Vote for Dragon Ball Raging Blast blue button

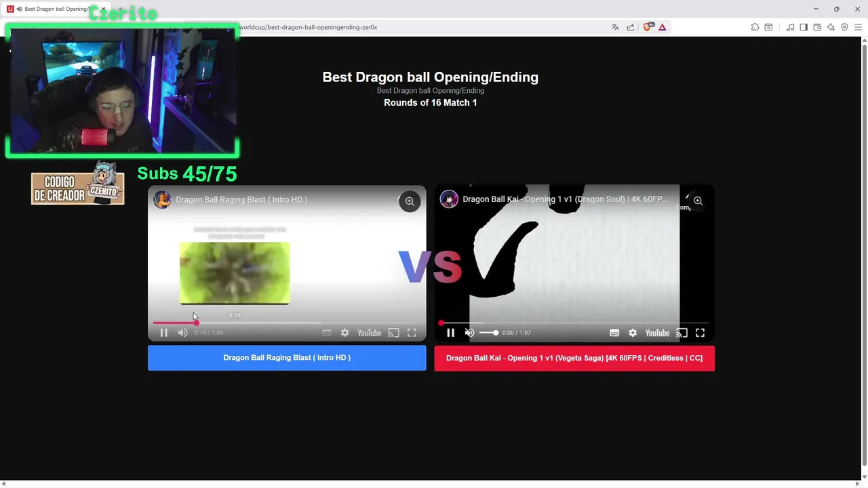tap(287, 358)
